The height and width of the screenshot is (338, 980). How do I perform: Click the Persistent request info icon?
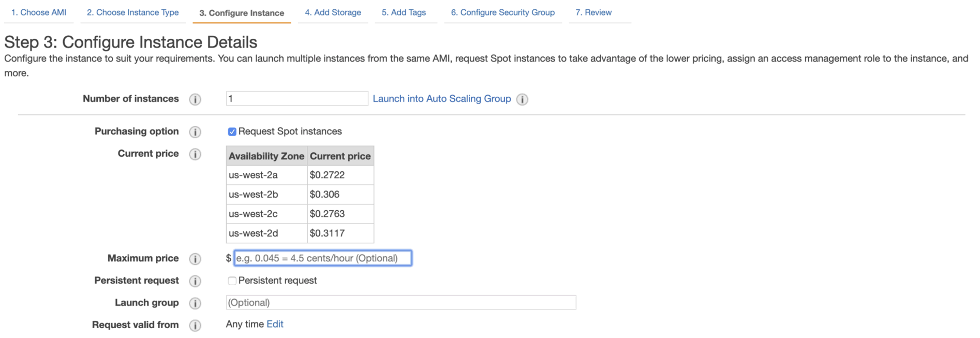195,281
